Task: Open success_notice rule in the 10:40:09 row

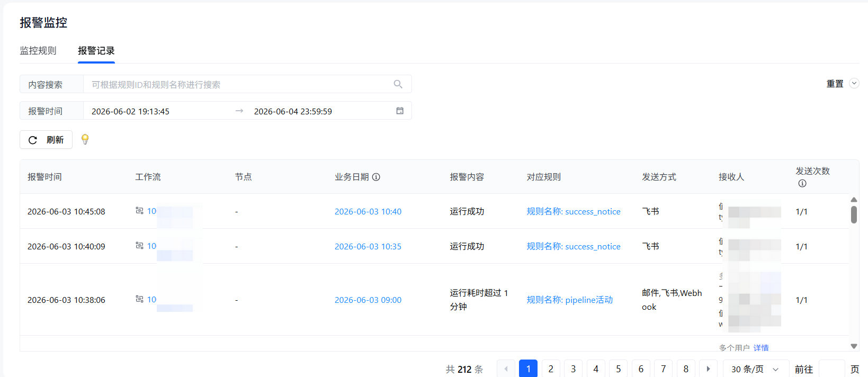Action: point(574,246)
